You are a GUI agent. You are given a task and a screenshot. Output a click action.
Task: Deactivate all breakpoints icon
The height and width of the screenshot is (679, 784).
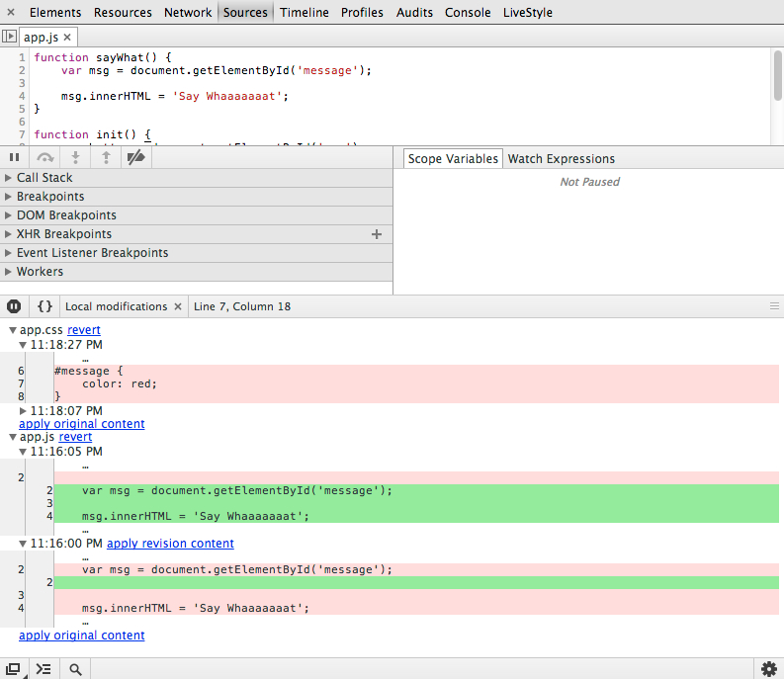coord(136,157)
